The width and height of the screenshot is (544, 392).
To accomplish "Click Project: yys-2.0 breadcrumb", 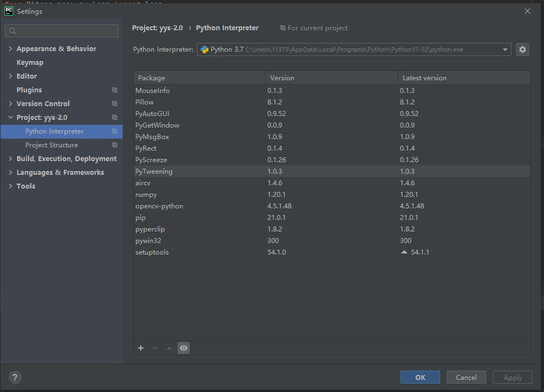I will point(157,27).
